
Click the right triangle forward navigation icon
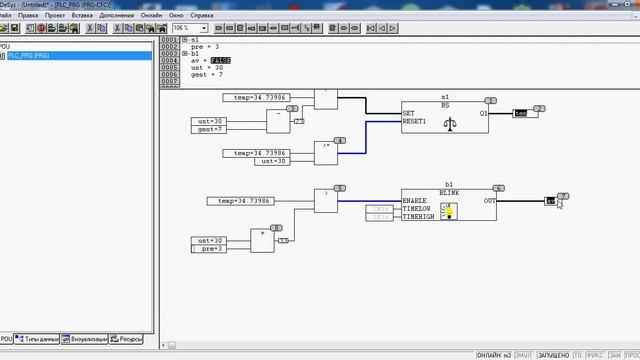click(x=393, y=28)
